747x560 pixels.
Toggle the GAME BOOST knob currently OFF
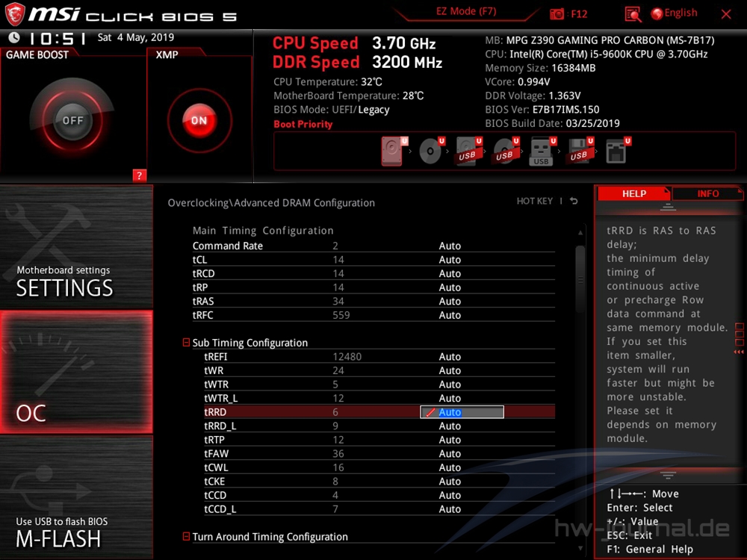click(x=72, y=120)
